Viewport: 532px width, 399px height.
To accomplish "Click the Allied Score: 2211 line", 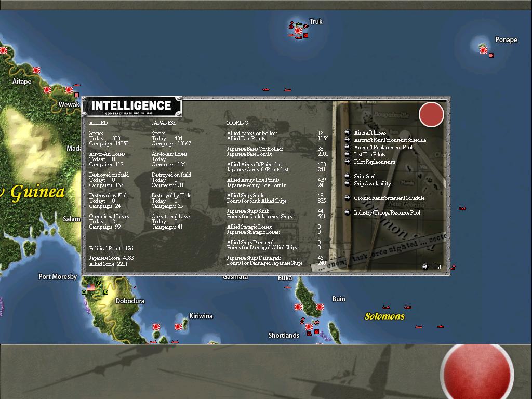I will [108, 264].
